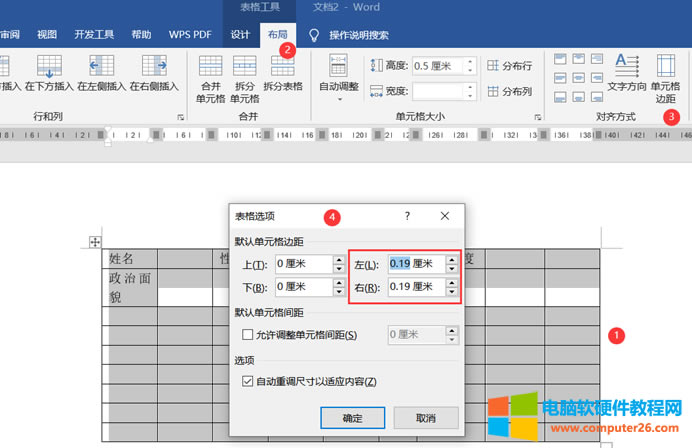Expand the Cell Size group dialog launcher
The width and height of the screenshot is (692, 448).
538,118
